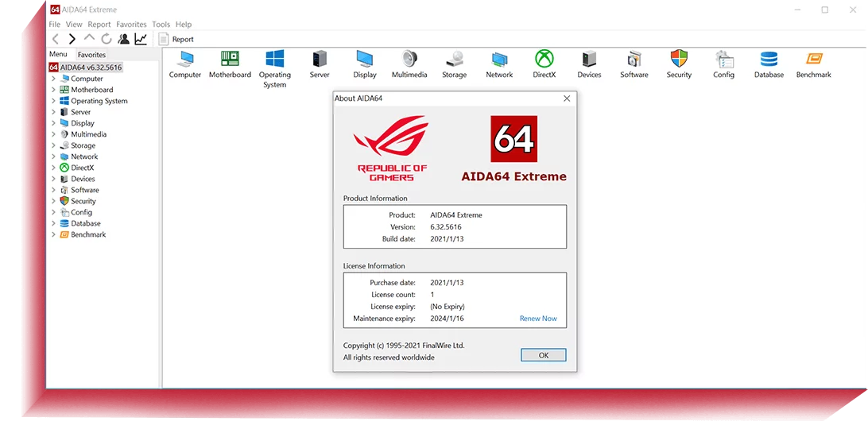This screenshot has width=868, height=429.
Task: Go up one level with the up arrow icon
Action: [89, 37]
